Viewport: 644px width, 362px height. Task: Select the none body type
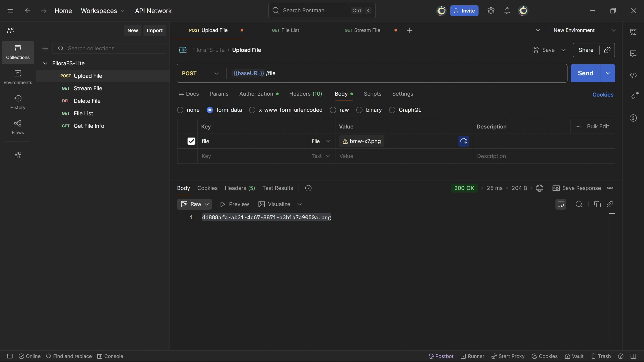[180, 110]
